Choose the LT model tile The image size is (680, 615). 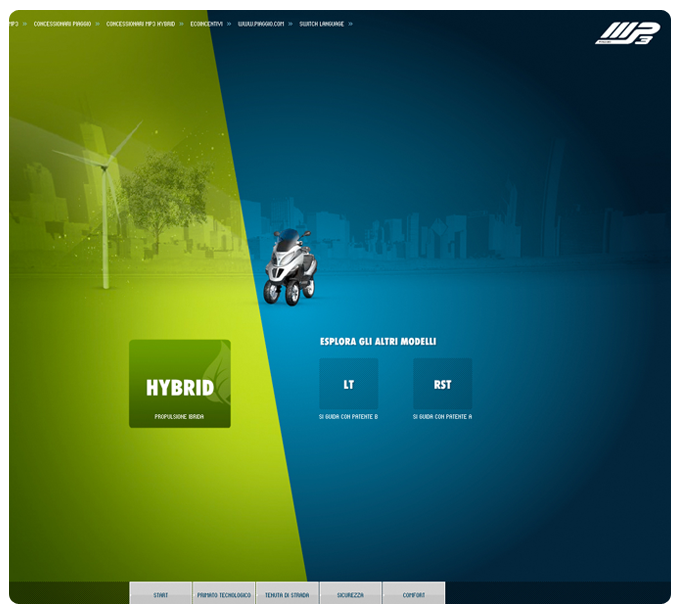point(349,384)
